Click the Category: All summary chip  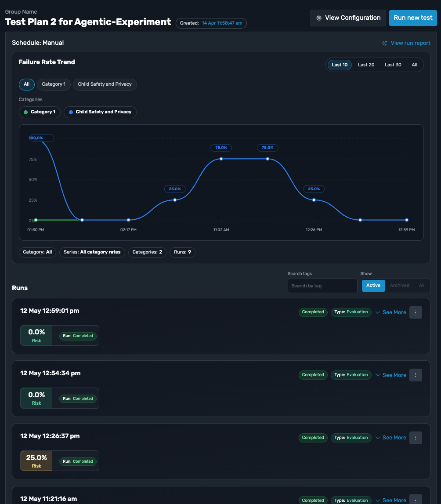38,252
